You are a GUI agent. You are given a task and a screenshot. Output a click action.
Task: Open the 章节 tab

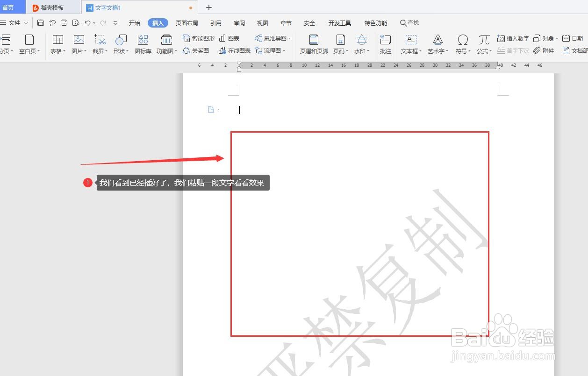286,23
